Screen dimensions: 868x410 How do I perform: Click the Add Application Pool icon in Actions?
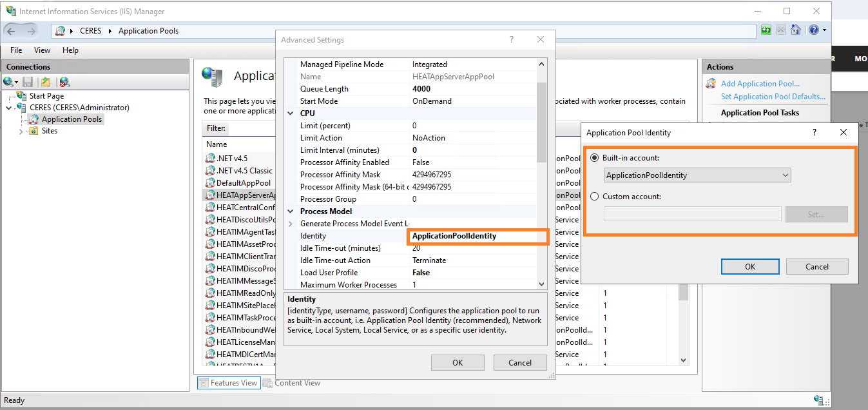[x=711, y=83]
